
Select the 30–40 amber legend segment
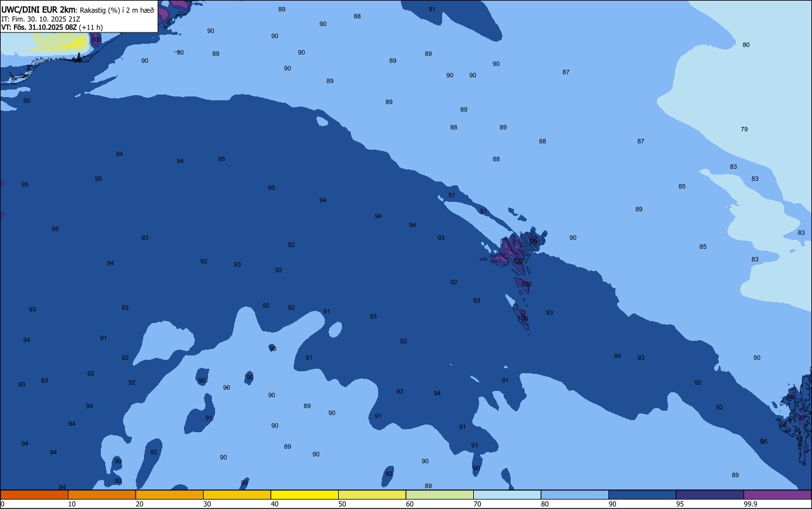coord(237,494)
